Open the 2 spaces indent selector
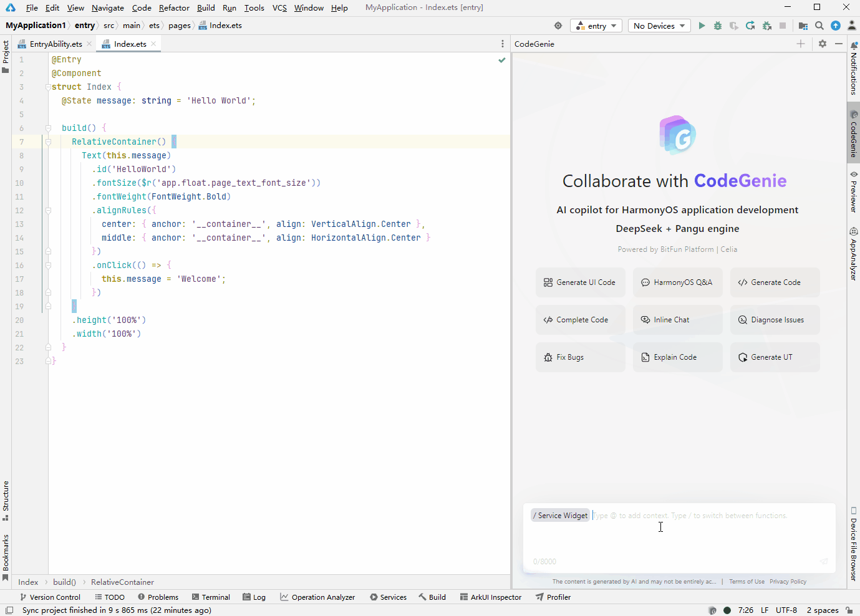This screenshot has width=860, height=616. (x=823, y=610)
